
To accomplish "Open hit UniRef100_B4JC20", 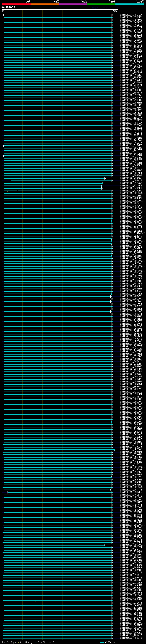I will tap(131, 565).
